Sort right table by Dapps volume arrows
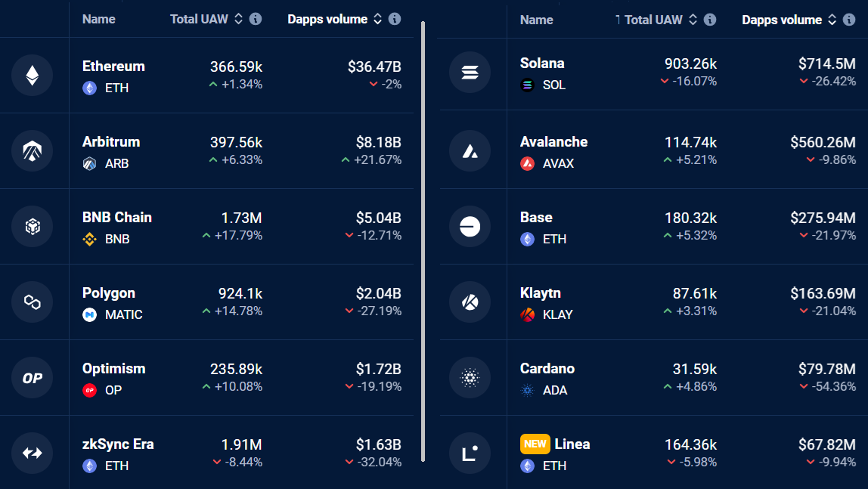This screenshot has width=868, height=489. pyautogui.click(x=832, y=20)
